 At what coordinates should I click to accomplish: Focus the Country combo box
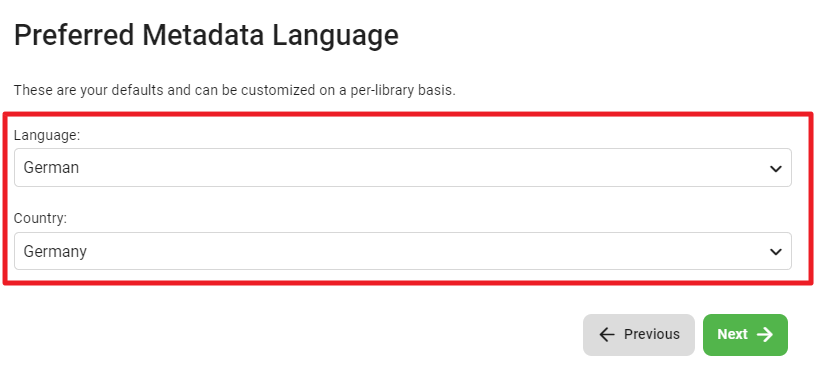[402, 251]
